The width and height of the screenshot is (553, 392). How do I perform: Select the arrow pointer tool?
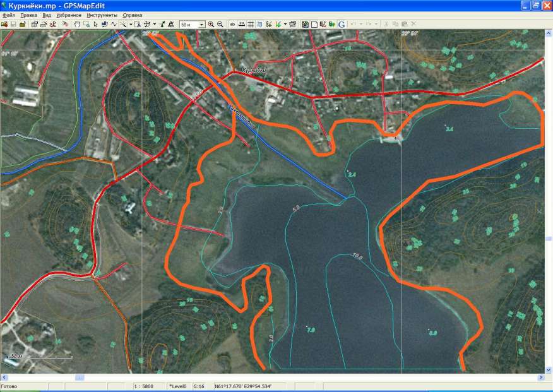[x=95, y=24]
